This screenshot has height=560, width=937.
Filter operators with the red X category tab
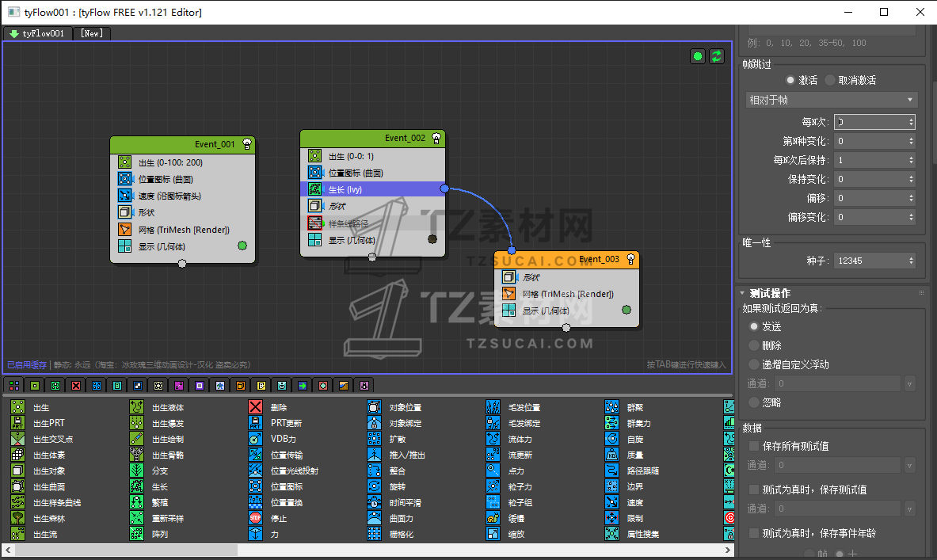(x=76, y=386)
